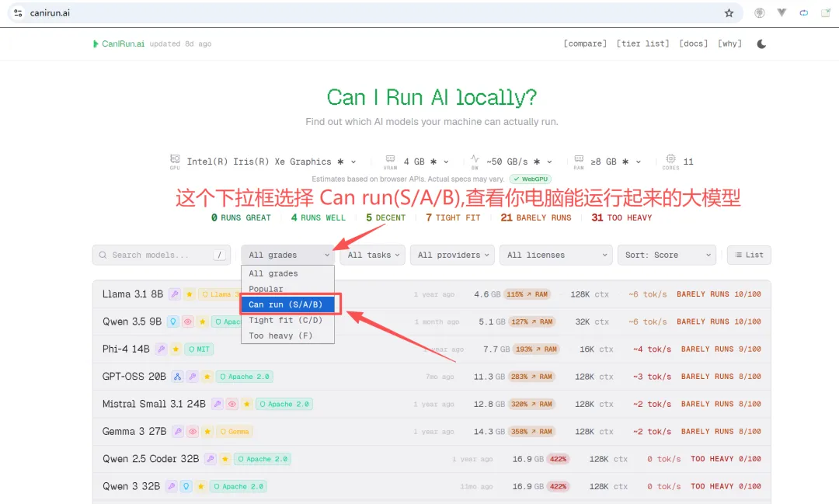The height and width of the screenshot is (504, 839).
Task: Click the WebGPU badge
Action: (x=531, y=179)
